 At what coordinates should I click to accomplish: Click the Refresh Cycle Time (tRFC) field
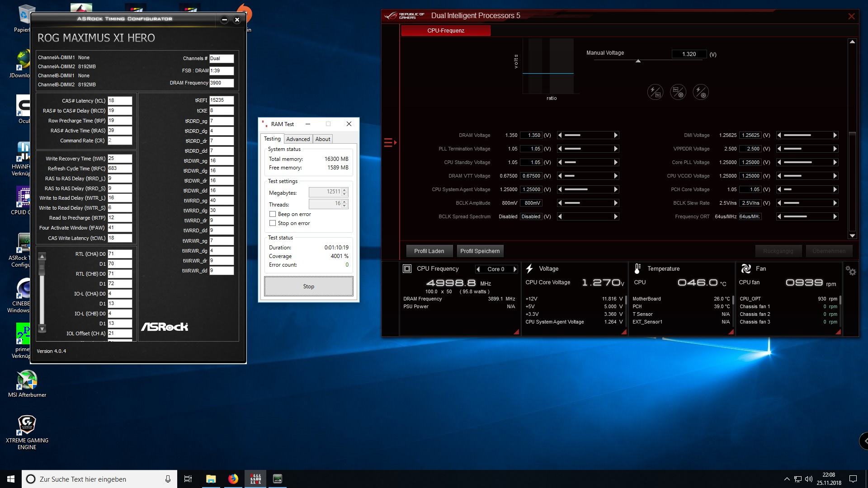pyautogui.click(x=120, y=169)
